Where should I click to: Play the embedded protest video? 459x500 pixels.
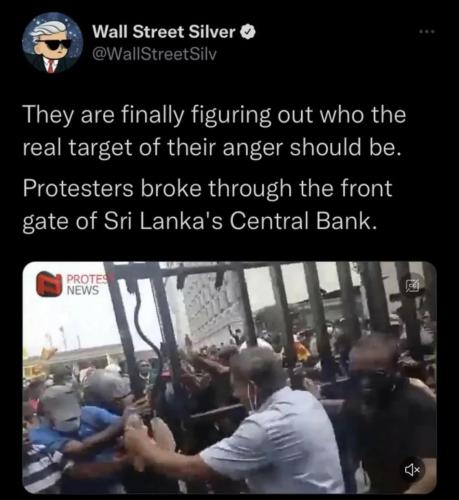(x=229, y=377)
